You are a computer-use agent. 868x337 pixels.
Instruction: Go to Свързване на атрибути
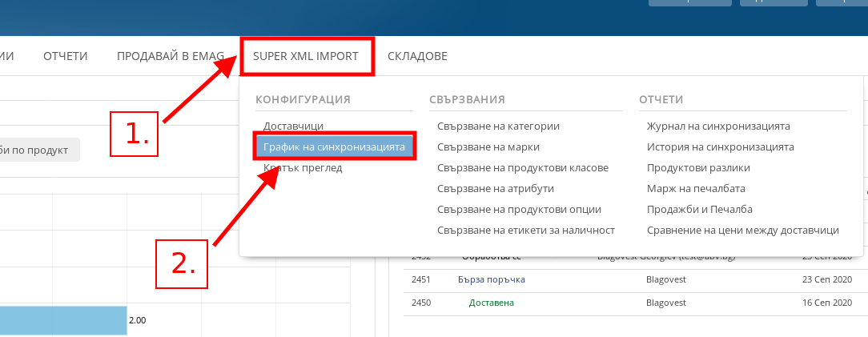[x=496, y=189]
